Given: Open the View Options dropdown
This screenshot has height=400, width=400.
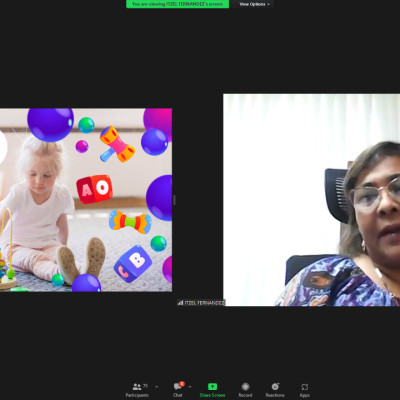Looking at the screenshot, I should tap(254, 4).
